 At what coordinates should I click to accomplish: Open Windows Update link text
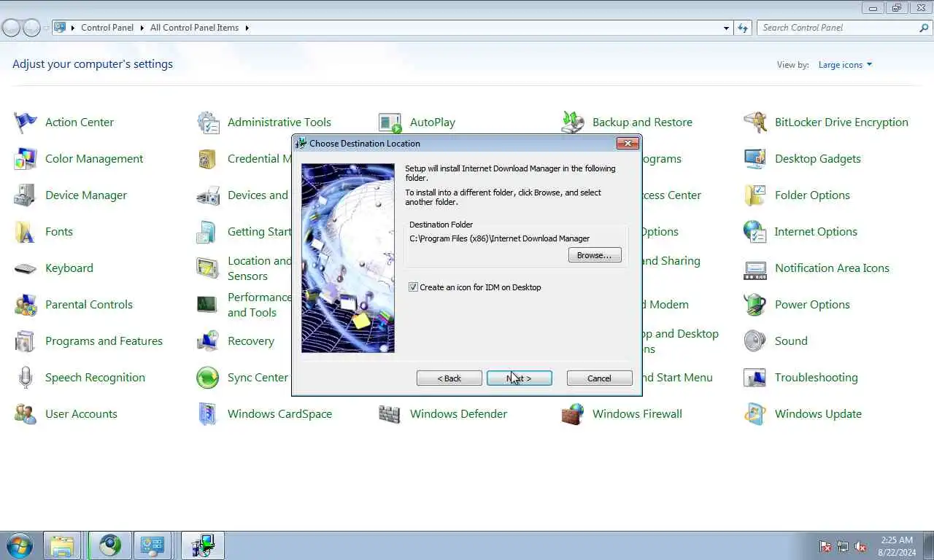pos(818,414)
